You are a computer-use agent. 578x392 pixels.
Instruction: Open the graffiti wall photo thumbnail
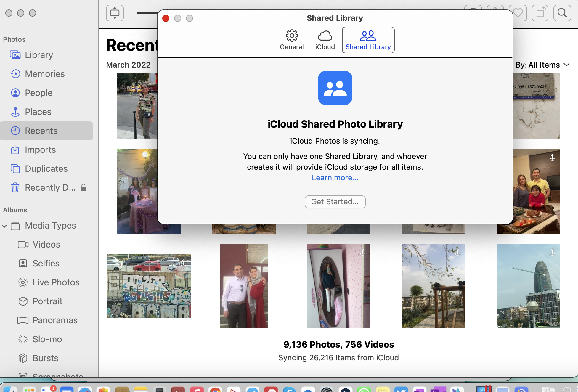[149, 286]
